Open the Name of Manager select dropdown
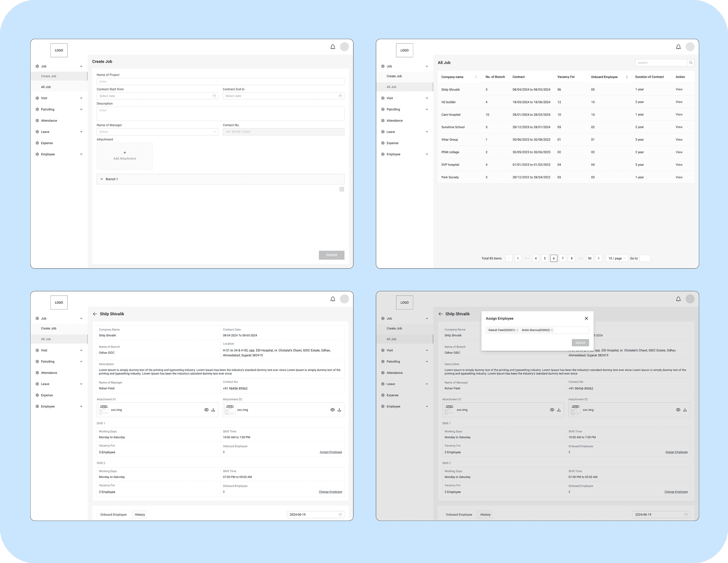Screen dimensions: 728x563 point(157,132)
